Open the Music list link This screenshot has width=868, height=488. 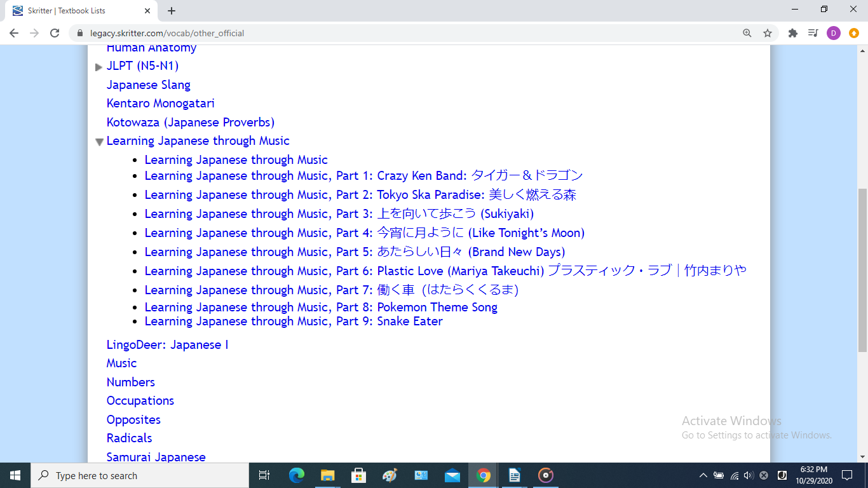pyautogui.click(x=121, y=363)
